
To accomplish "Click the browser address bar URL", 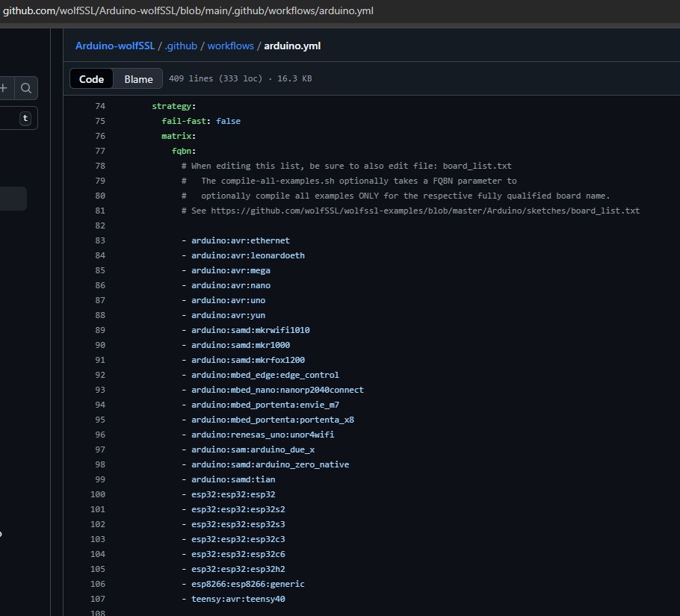I will 188,11.
